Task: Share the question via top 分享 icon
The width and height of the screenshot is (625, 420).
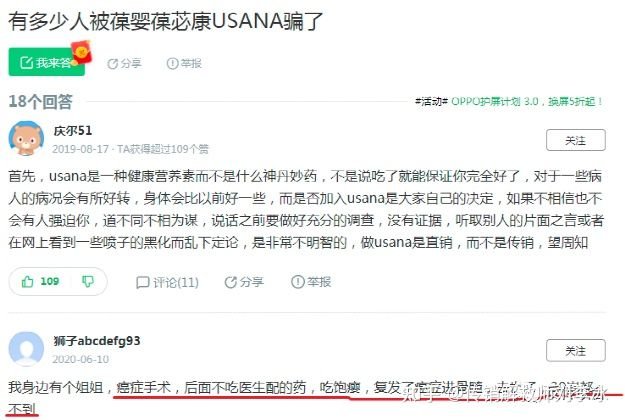Action: click(x=124, y=63)
